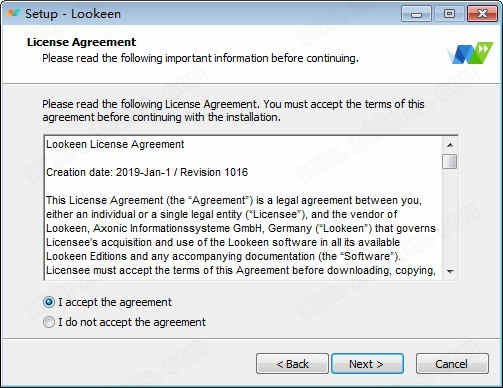This screenshot has height=388, width=503.
Task: Click the license scrollbar up arrow
Action: coord(450,145)
